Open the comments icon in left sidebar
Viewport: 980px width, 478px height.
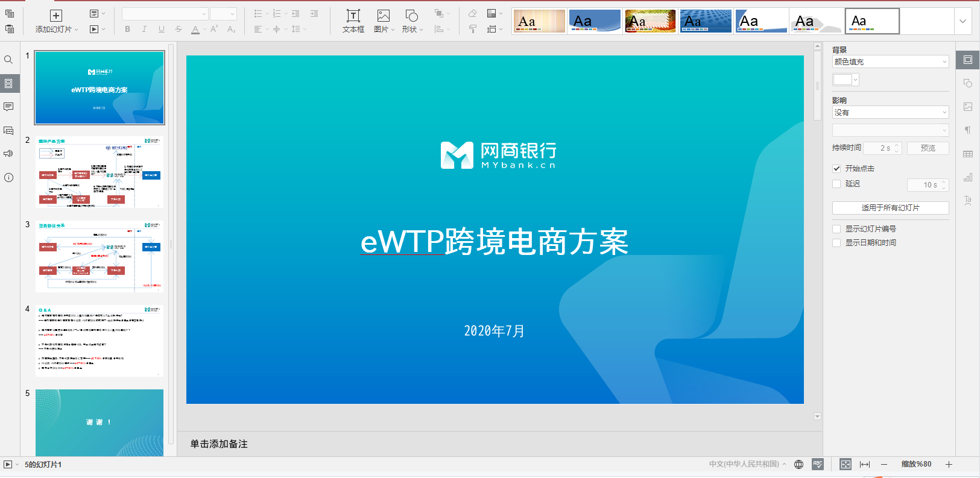coord(8,107)
